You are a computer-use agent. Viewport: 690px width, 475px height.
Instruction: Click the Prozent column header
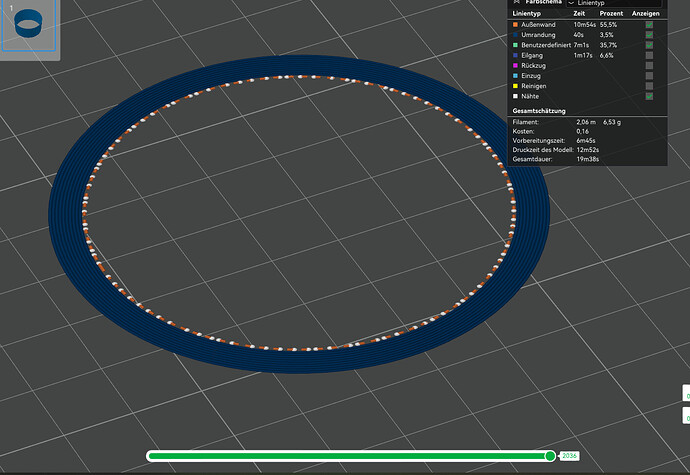(x=611, y=14)
